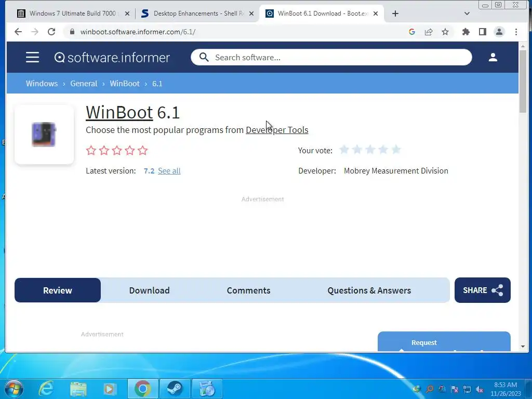Click the 6.1 breadcrumb item
Viewport: 532px width, 399px height.
[x=157, y=84]
